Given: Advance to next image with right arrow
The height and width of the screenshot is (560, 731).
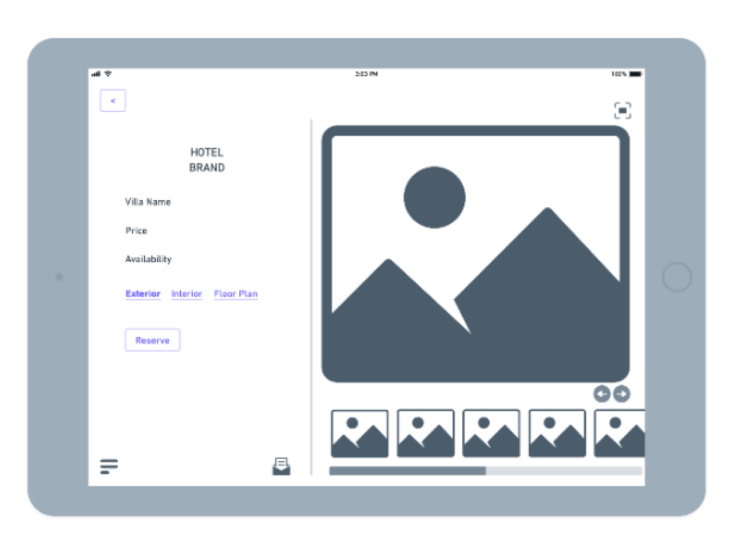Looking at the screenshot, I should (622, 394).
